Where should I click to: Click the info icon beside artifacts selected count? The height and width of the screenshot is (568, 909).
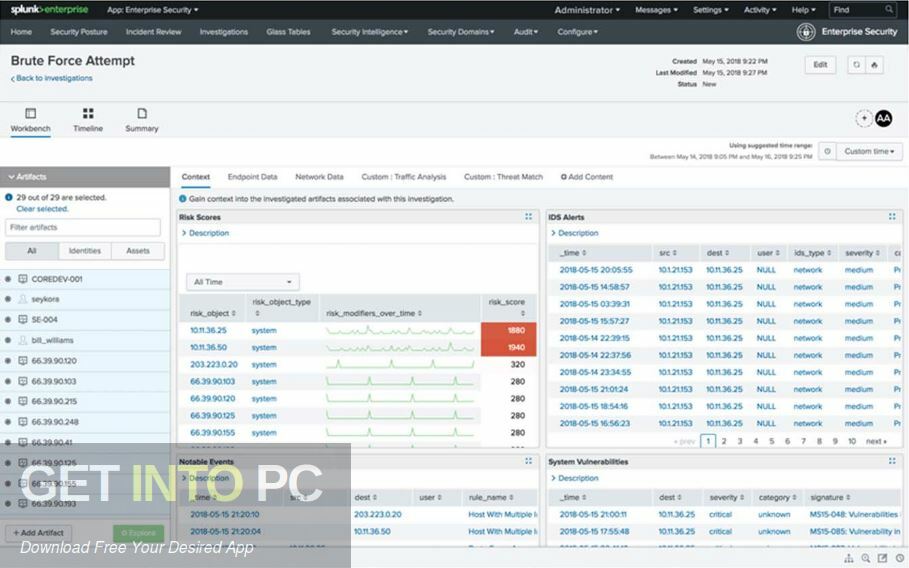[x=9, y=197]
